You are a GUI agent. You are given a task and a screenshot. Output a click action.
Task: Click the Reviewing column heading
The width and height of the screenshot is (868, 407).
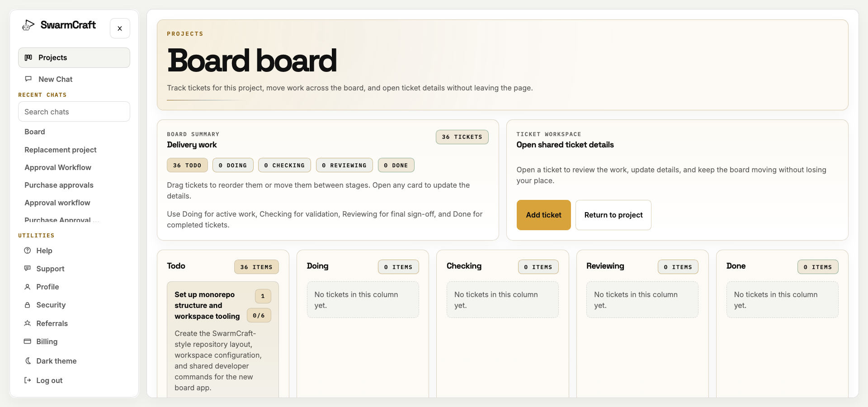pos(605,266)
